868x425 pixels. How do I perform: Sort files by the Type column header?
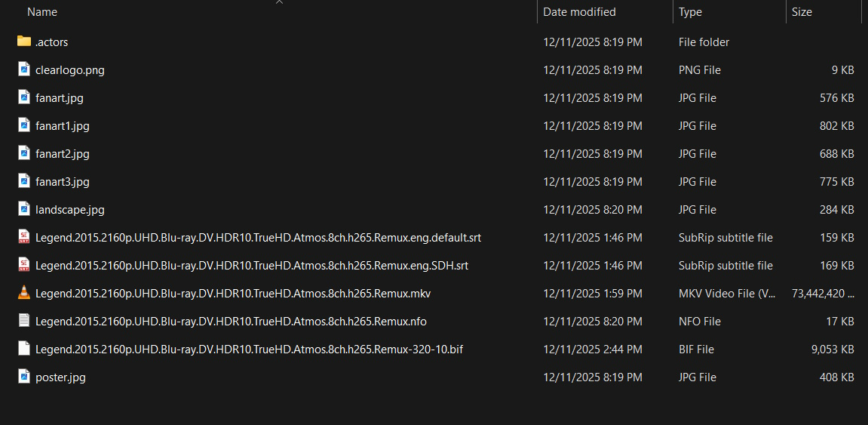[x=690, y=12]
